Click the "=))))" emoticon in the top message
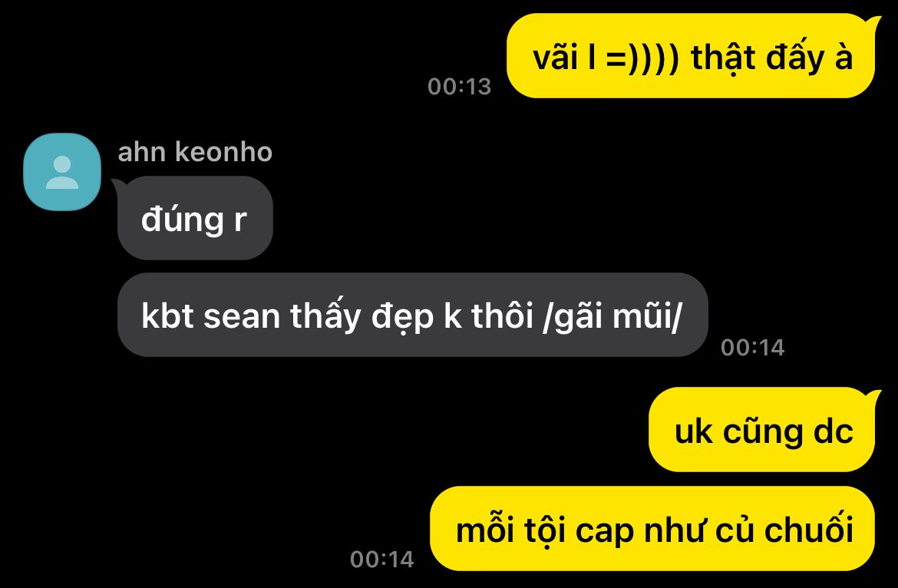This screenshot has height=588, width=898. pyautogui.click(x=642, y=58)
